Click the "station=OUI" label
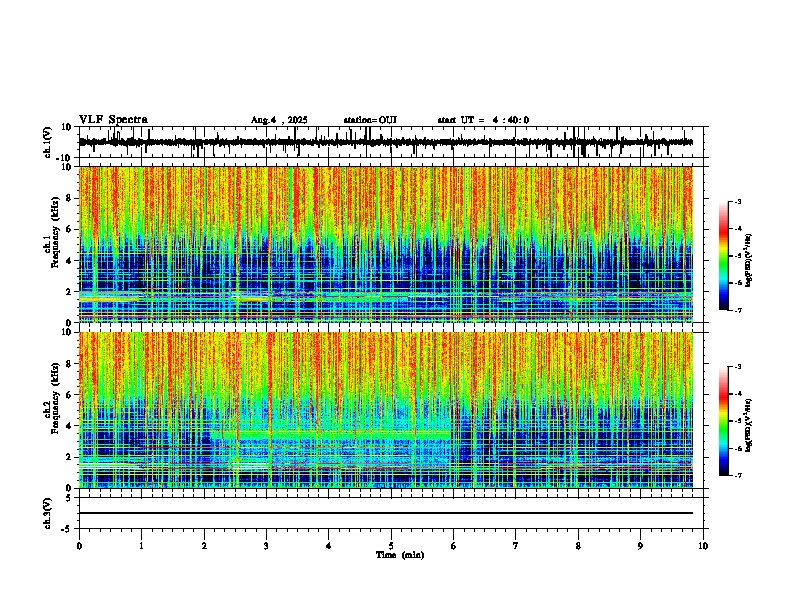 [370, 120]
